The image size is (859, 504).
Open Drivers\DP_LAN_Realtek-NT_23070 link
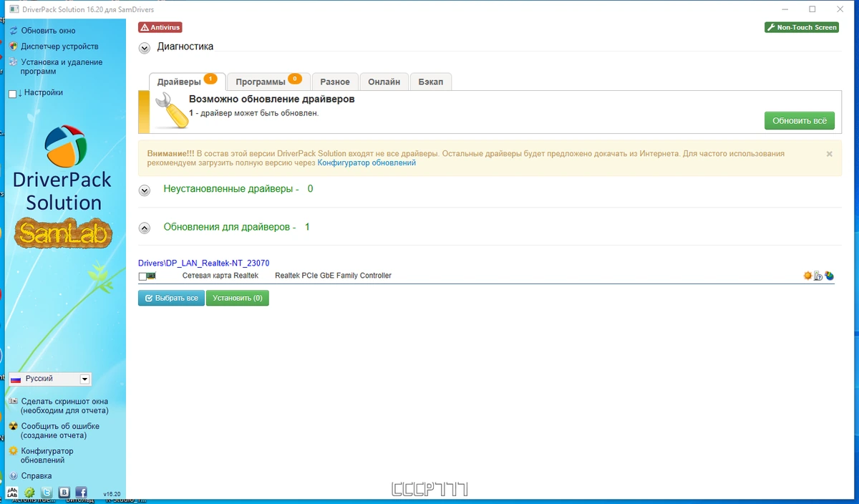[x=204, y=263]
